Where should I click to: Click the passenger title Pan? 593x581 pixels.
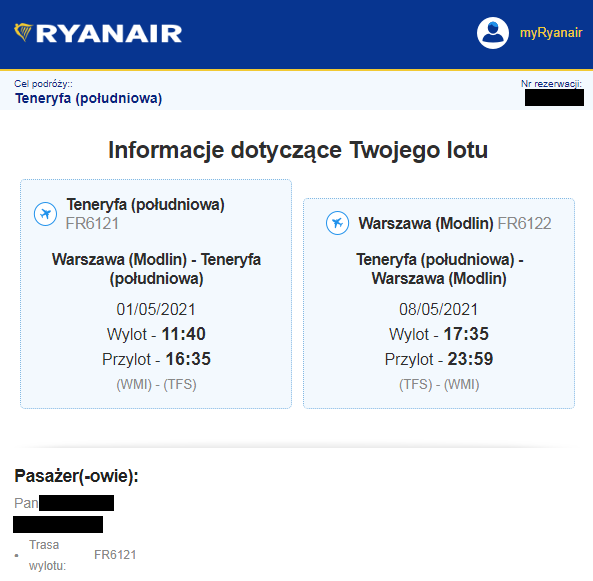[x=26, y=503]
